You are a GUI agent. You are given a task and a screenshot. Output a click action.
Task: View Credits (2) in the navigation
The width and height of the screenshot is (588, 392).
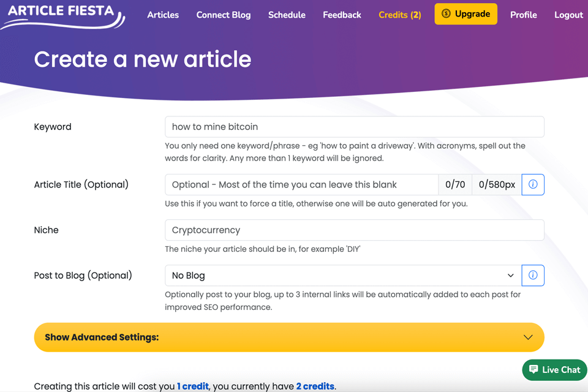click(x=400, y=15)
